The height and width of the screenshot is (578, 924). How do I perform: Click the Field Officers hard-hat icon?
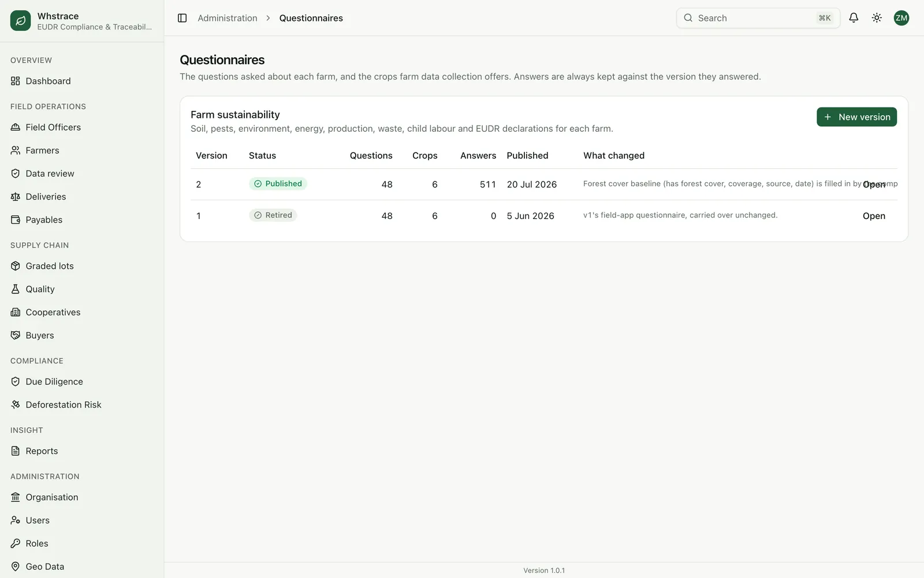(x=16, y=127)
